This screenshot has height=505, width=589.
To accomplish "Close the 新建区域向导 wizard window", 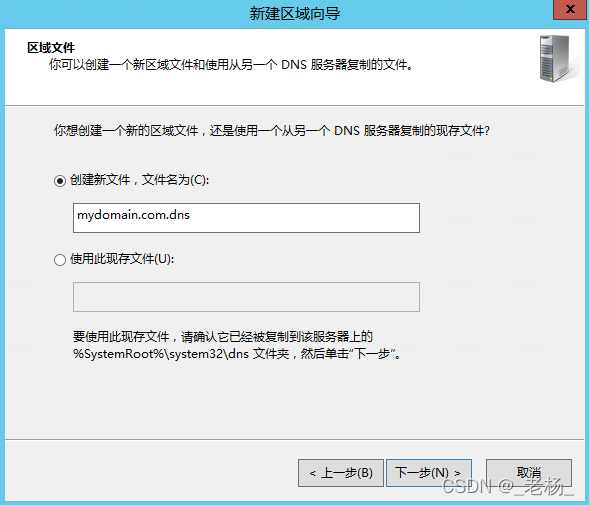I will pyautogui.click(x=570, y=9).
